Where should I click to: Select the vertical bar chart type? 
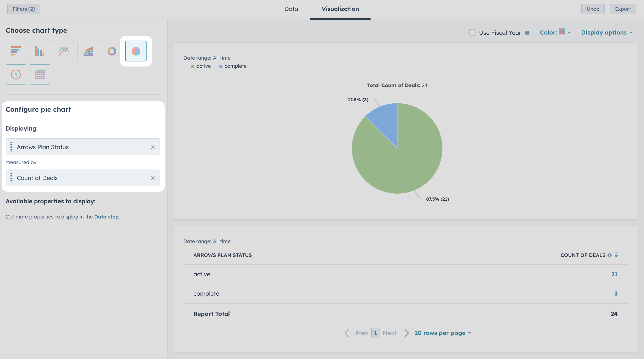click(40, 51)
